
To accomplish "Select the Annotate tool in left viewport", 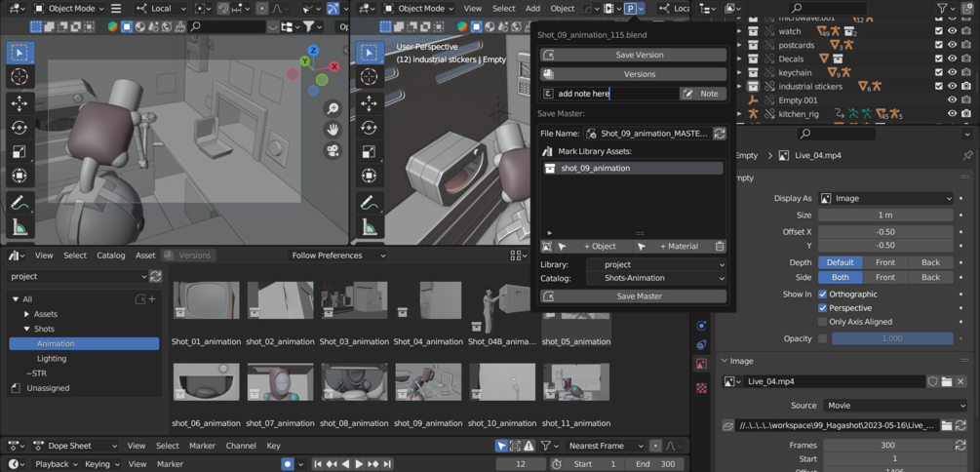I will (20, 202).
